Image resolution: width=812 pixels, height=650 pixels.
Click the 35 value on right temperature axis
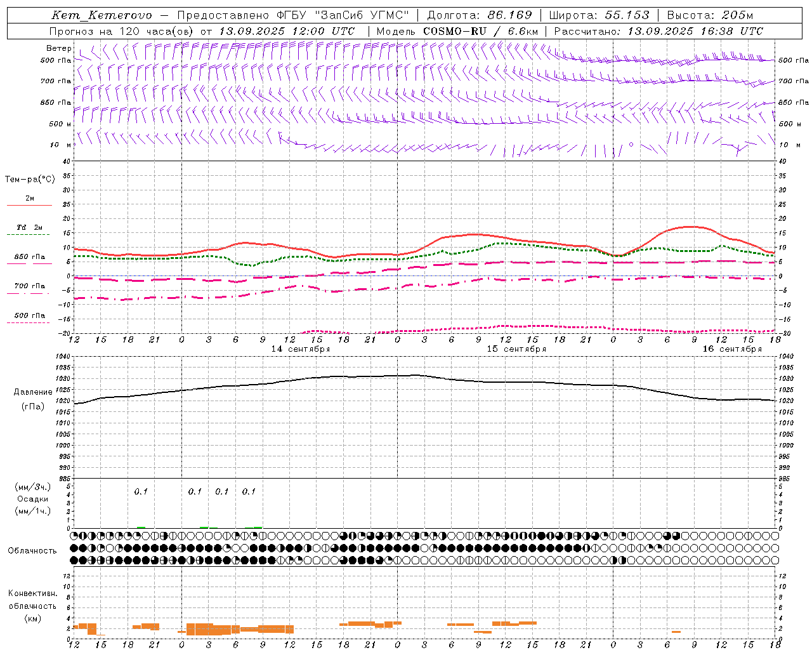point(783,176)
